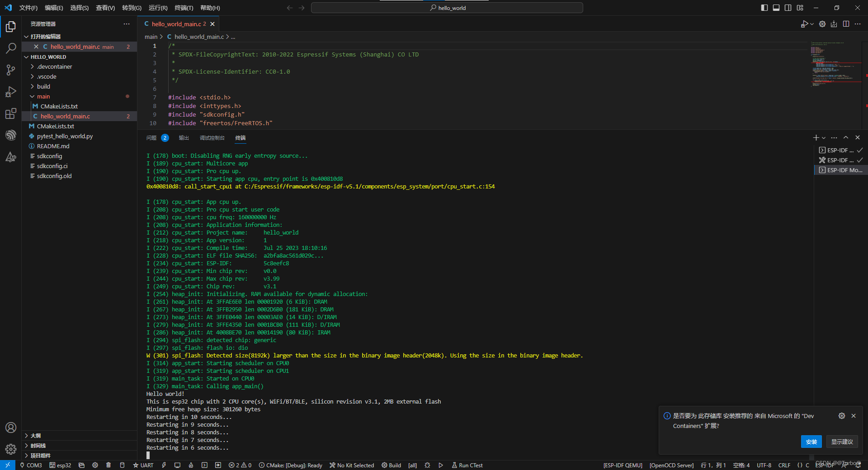Click the remote window indicator in status bar
This screenshot has height=470, width=868.
coord(8,465)
